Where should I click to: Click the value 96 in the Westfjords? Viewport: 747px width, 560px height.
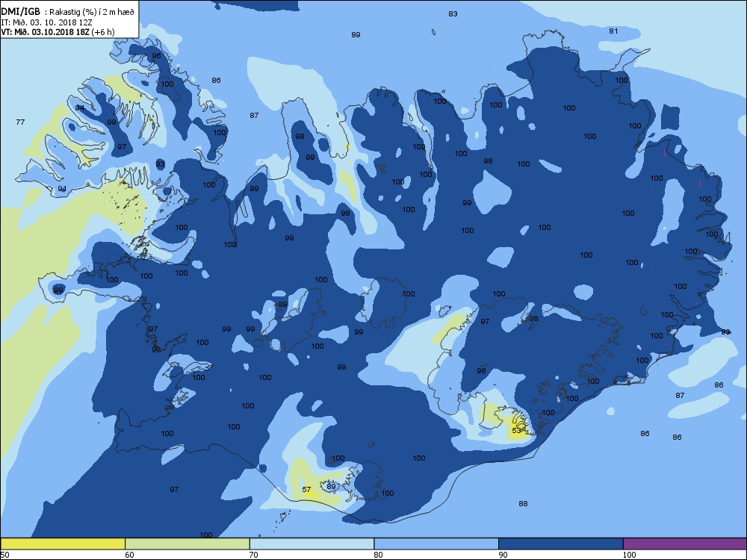click(156, 56)
